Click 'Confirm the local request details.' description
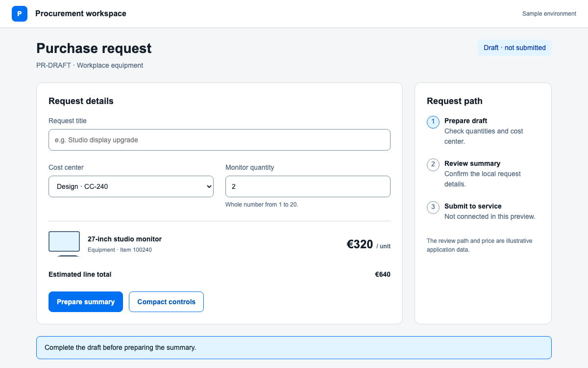Image resolution: width=588 pixels, height=368 pixels. tap(483, 179)
